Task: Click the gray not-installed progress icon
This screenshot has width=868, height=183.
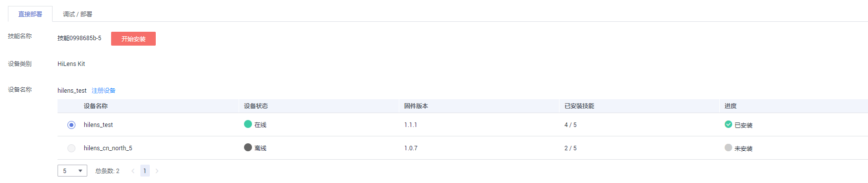Action: tap(728, 147)
